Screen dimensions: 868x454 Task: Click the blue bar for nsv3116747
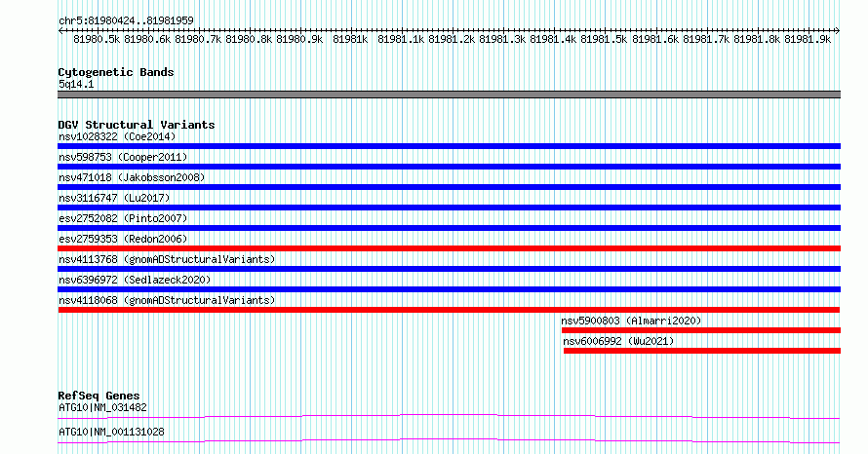pyautogui.click(x=449, y=208)
